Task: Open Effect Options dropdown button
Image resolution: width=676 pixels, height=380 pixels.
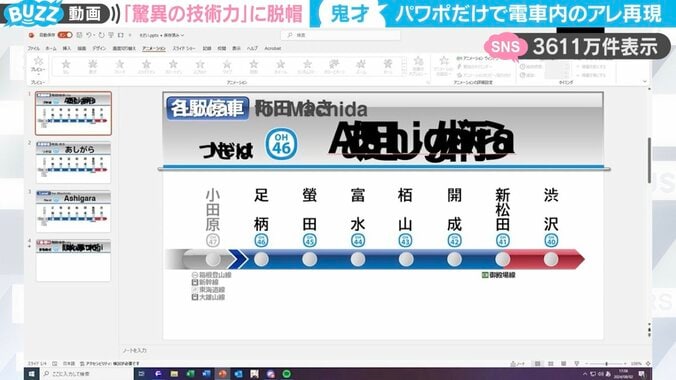Action: pyautogui.click(x=418, y=66)
